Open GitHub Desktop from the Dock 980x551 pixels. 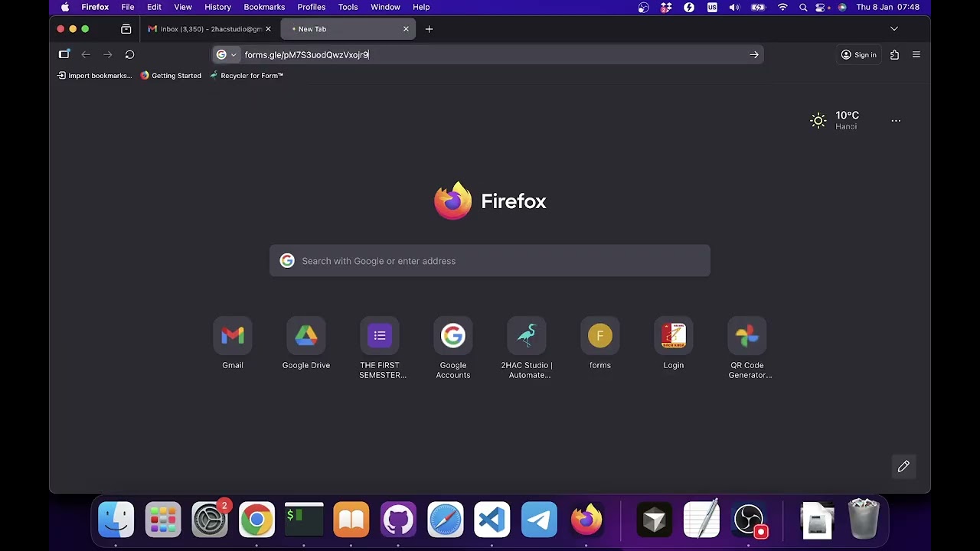[398, 520]
